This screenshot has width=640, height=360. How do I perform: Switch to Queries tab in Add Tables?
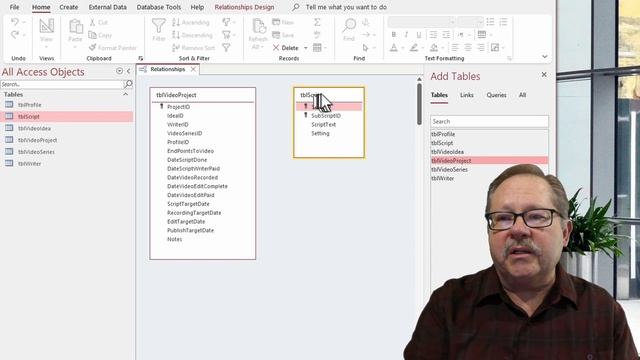click(496, 95)
